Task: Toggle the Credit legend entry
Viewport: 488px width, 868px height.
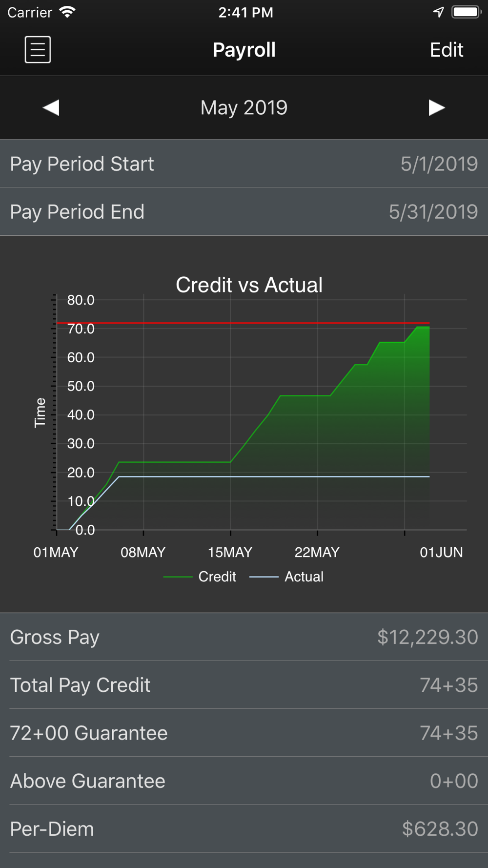Action: (200, 577)
